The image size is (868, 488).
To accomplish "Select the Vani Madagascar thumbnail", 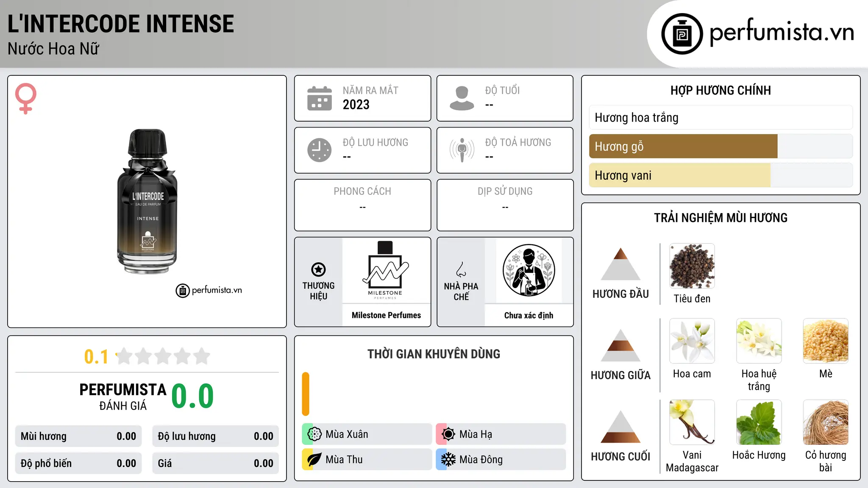I will pyautogui.click(x=692, y=422).
